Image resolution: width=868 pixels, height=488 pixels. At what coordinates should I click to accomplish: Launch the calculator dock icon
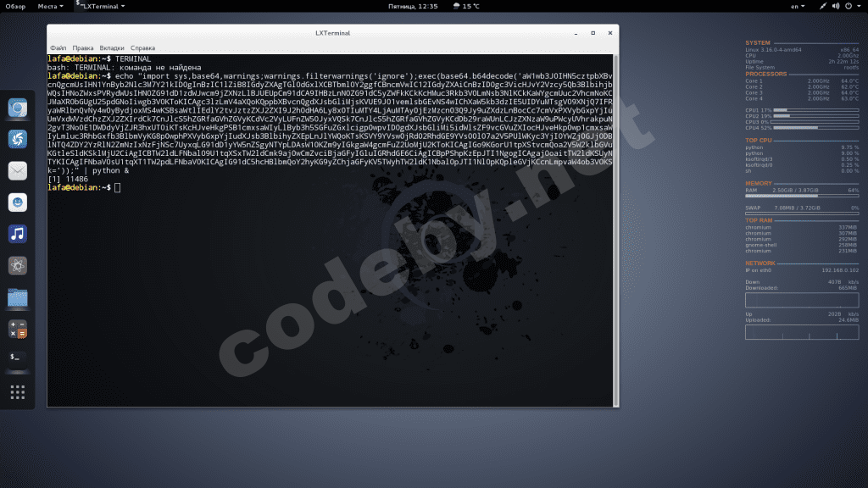point(17,330)
